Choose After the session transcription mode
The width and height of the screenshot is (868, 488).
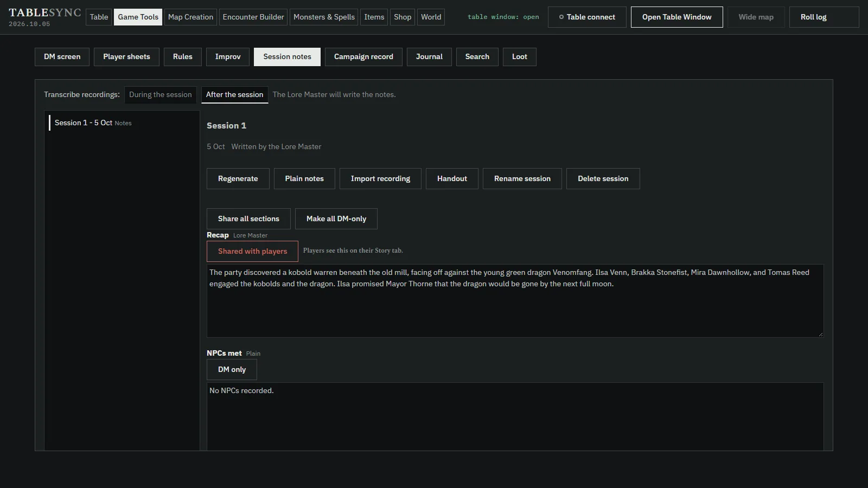click(x=234, y=95)
